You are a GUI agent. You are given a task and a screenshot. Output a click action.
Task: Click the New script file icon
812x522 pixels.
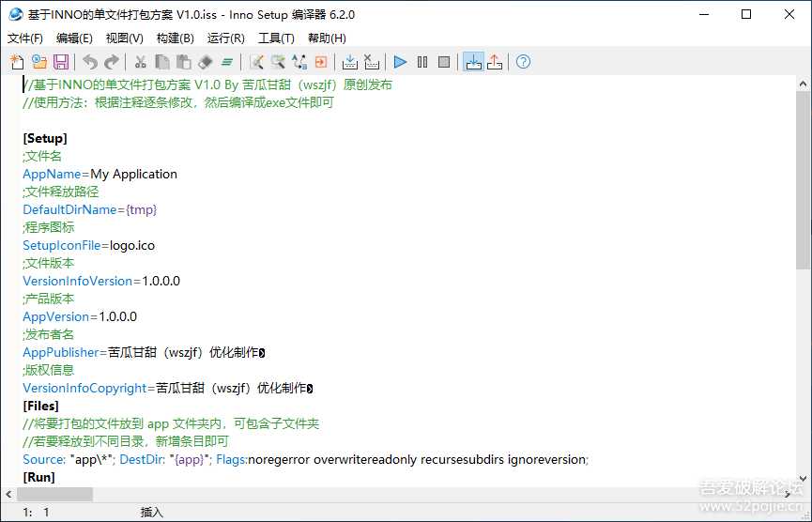[17, 62]
